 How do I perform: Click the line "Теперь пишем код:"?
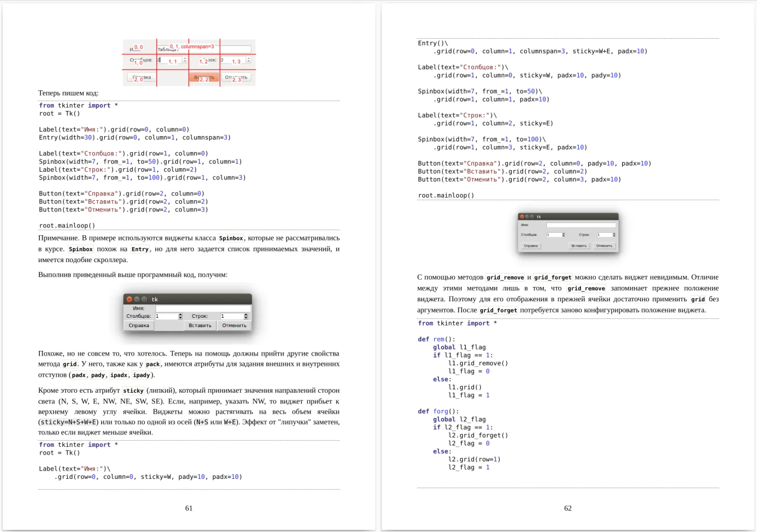coord(68,93)
